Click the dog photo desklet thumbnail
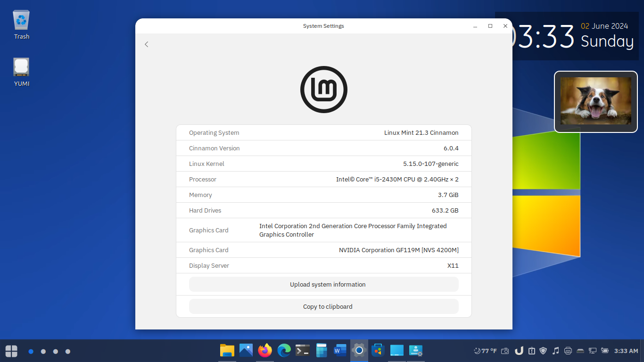The image size is (644, 362). 596,101
